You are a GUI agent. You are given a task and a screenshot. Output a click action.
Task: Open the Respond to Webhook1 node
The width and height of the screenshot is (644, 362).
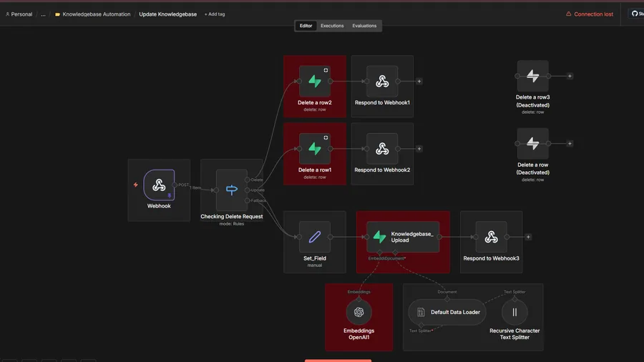click(382, 82)
